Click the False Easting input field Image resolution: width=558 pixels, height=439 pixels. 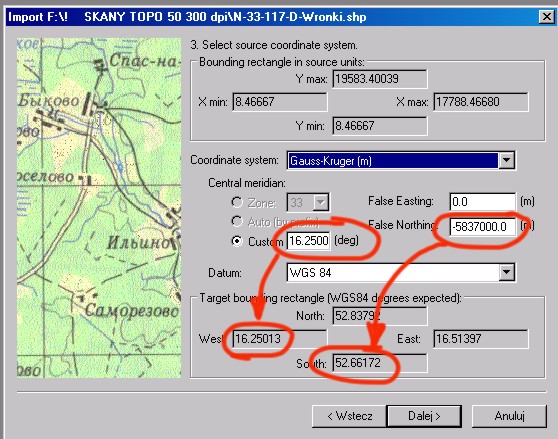click(x=483, y=202)
